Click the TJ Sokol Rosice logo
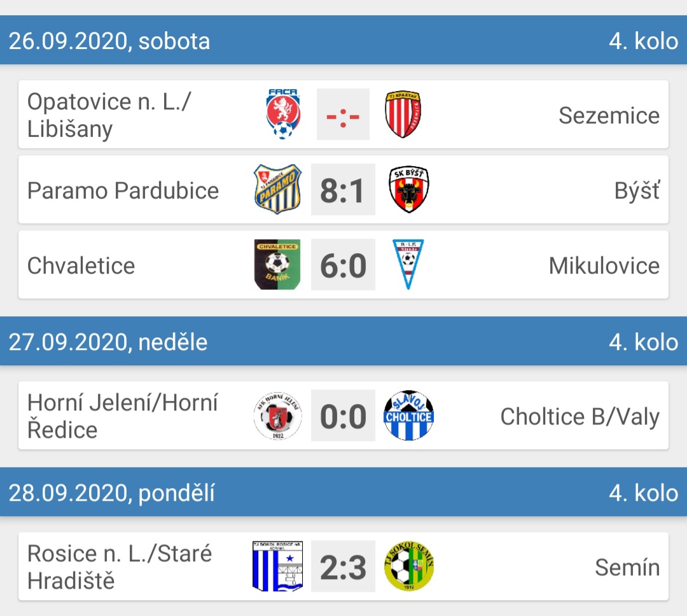687x616 pixels. point(278,566)
